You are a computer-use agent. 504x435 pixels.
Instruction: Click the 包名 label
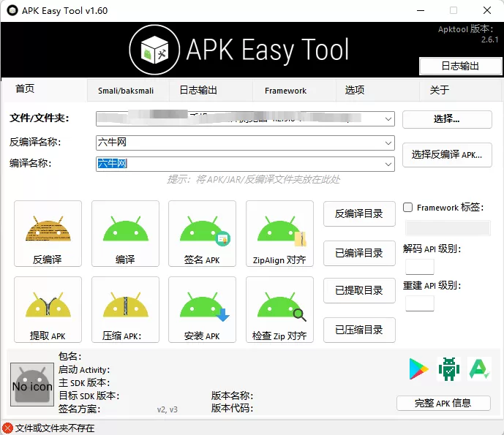pos(69,356)
